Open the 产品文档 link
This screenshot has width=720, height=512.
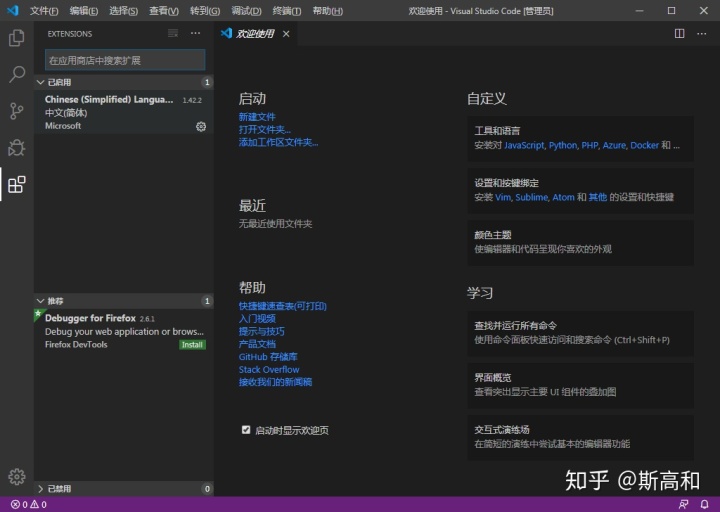click(257, 344)
